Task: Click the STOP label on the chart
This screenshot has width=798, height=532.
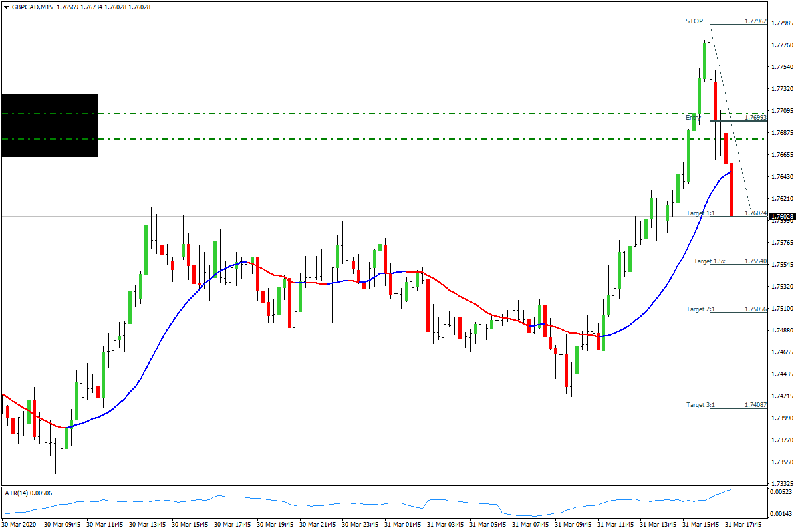Action: [694, 21]
